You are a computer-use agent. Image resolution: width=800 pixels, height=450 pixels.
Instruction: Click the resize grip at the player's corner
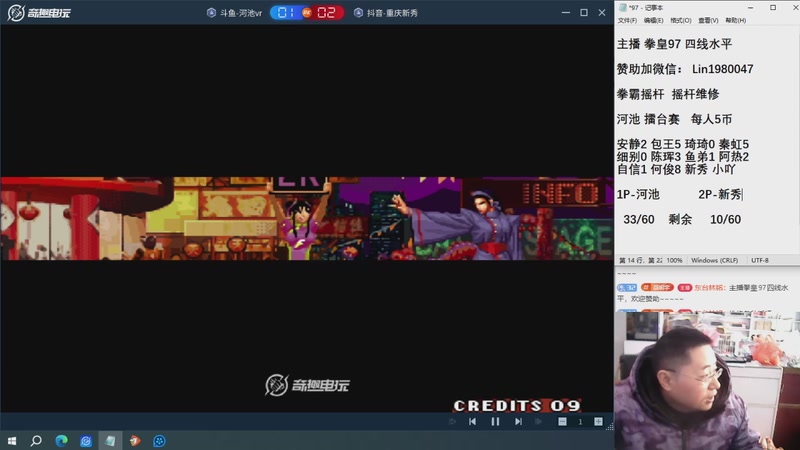610,427
